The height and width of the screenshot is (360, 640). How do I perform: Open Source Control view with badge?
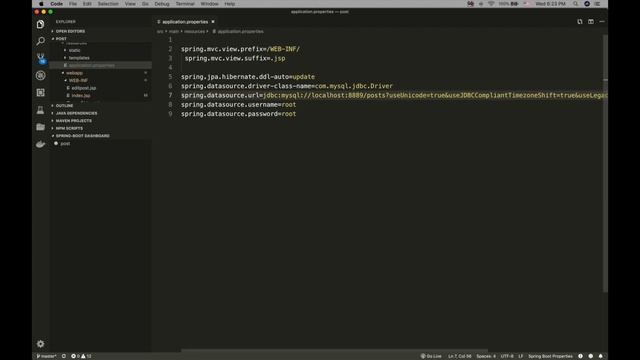pos(40,58)
